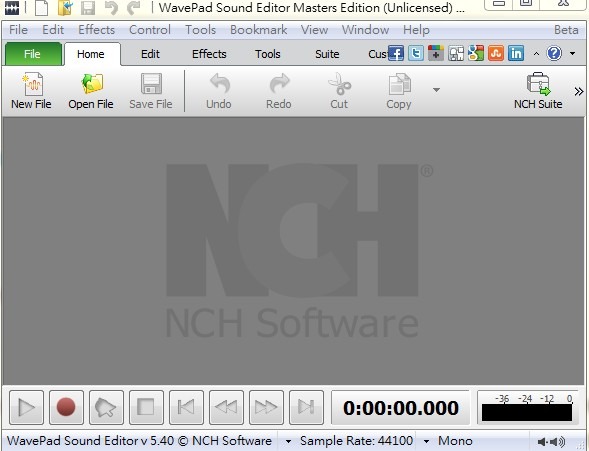Open the Sample Rate dropdown in status bar
This screenshot has height=451, width=589.
288,441
